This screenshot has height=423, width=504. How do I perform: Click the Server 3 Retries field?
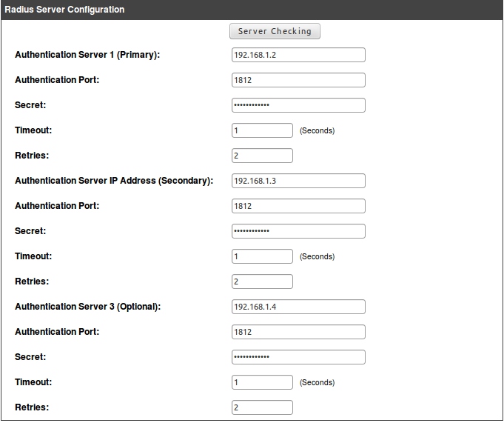tap(262, 407)
